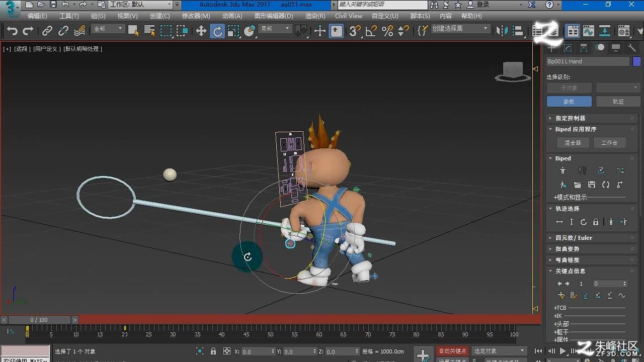Load a Biped file with folder icon
The width and height of the screenshot is (644, 362).
point(577,185)
